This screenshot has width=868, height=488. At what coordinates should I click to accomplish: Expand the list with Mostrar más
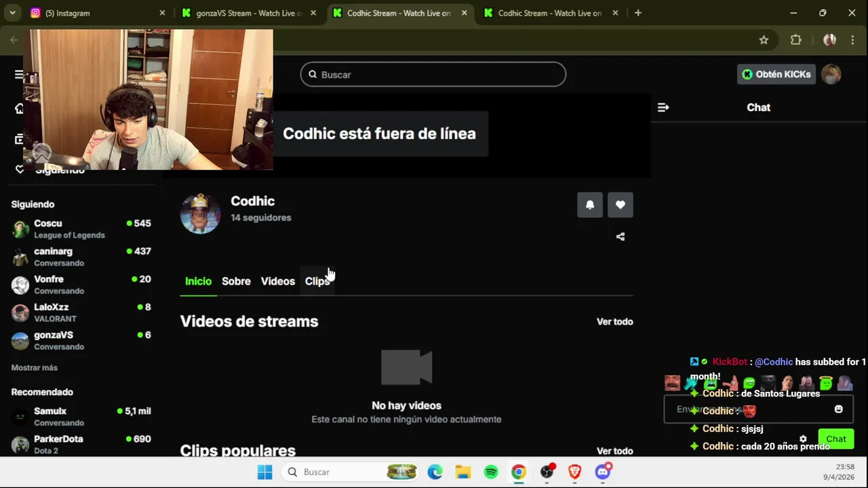pos(35,367)
